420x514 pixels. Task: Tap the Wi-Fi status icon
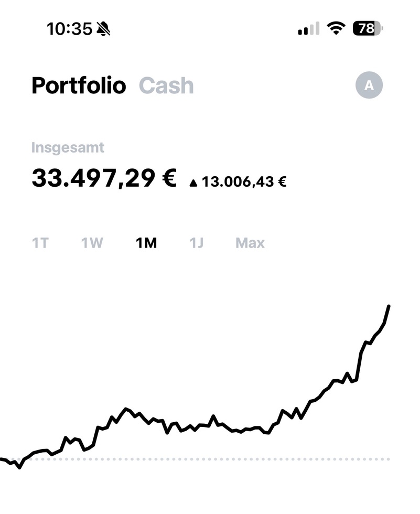[336, 28]
